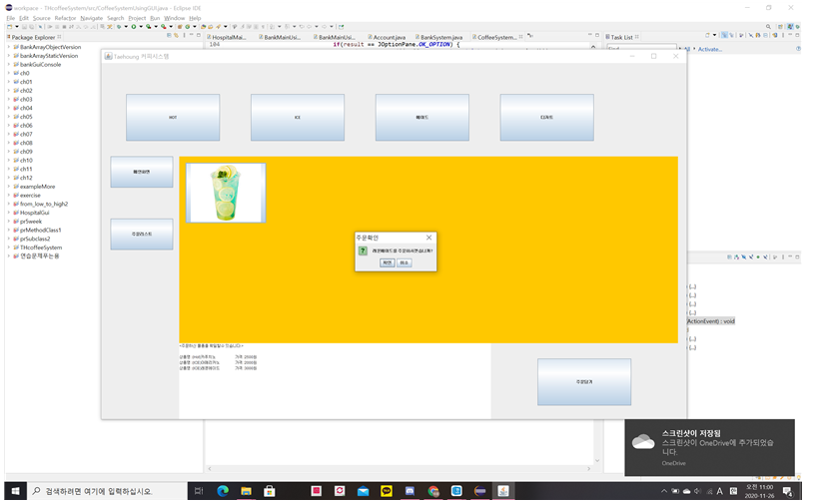Show hidden tray icons chevron
Screen dimensions: 821x504
coord(664,491)
